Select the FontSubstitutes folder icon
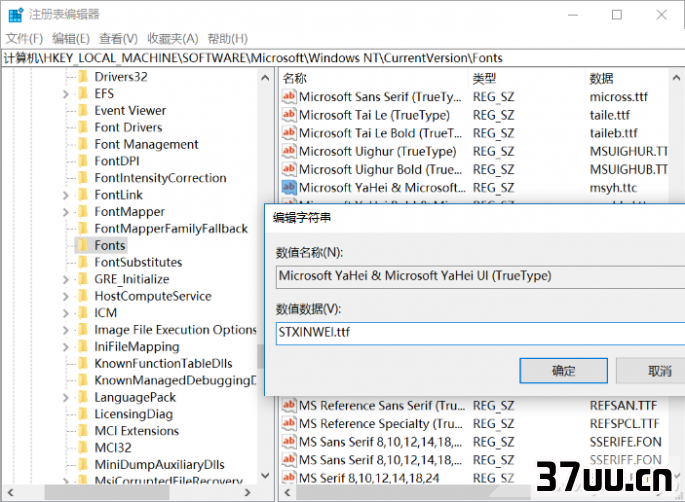Viewport: 685px width, 502px height. pyautogui.click(x=83, y=262)
